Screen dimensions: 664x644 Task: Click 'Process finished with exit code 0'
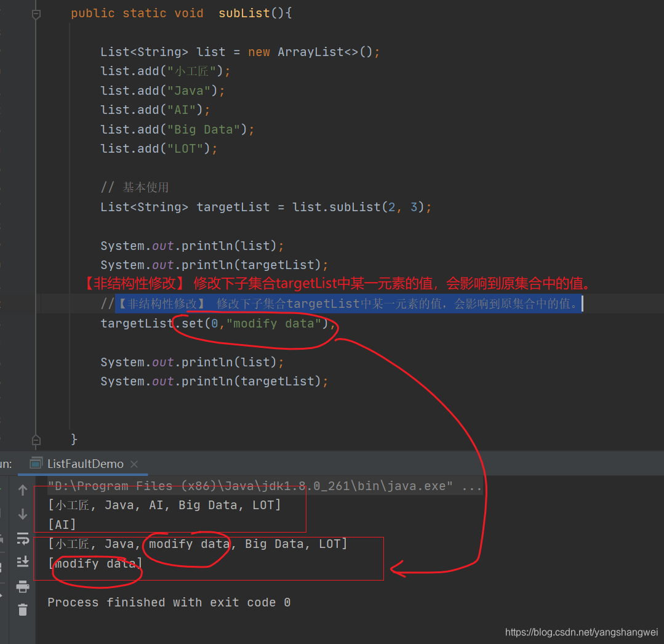(x=169, y=603)
